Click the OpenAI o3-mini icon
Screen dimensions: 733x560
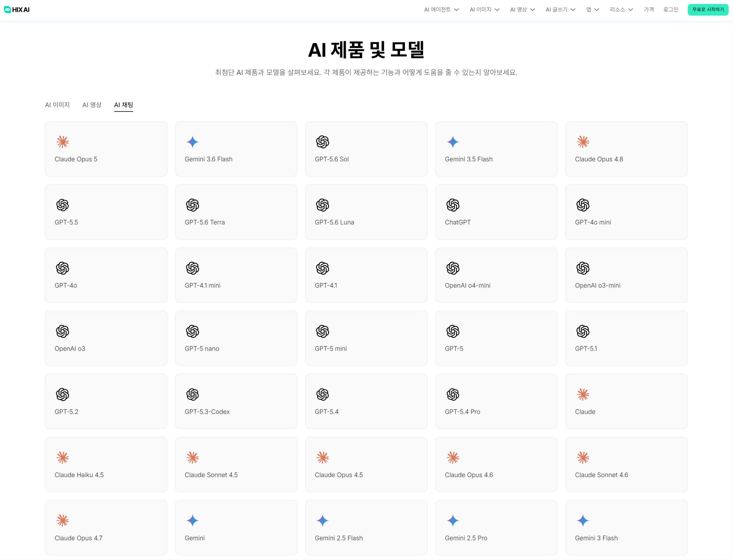(x=583, y=268)
